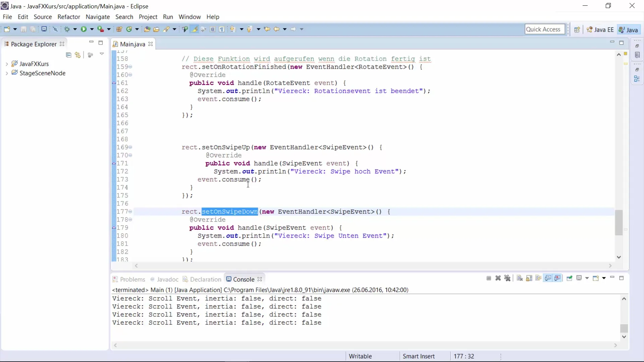Viewport: 644px width, 362px height.
Task: Open Debug configurations dropdown arrow
Action: (75, 29)
